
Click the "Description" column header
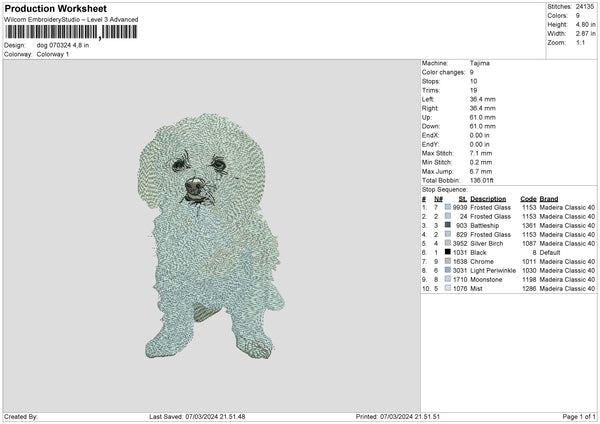pyautogui.click(x=488, y=199)
